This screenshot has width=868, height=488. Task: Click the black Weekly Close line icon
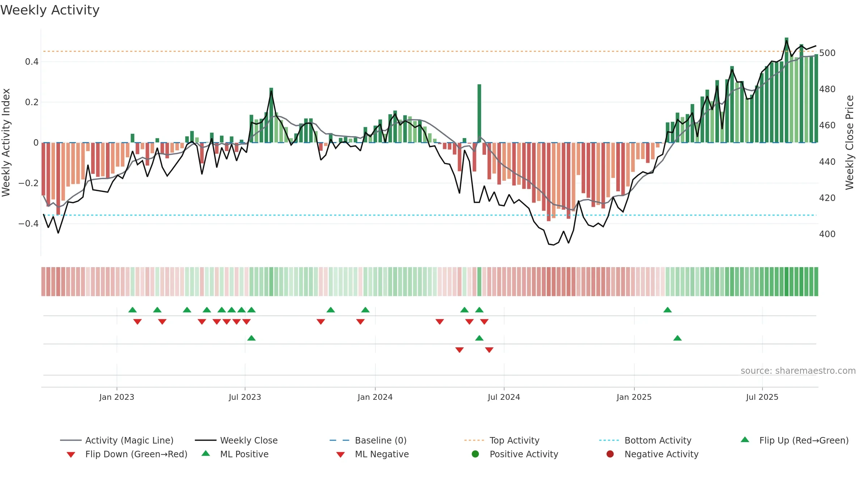click(205, 440)
